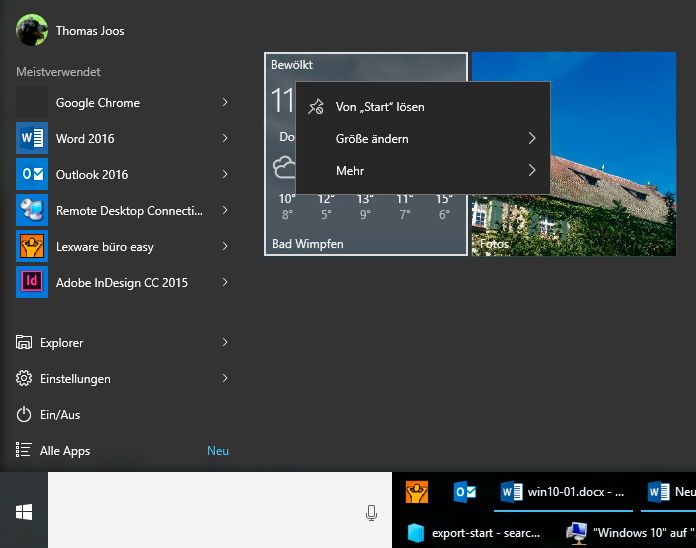Choose Größe ändern in context menu
This screenshot has height=548, width=696.
tap(423, 138)
